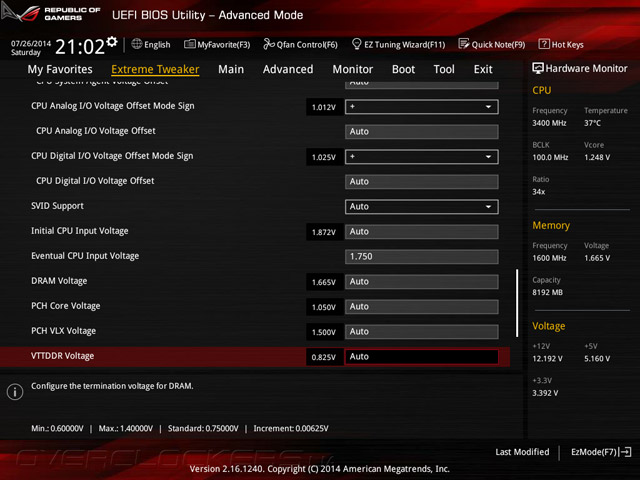The width and height of the screenshot is (640, 480).
Task: Open the Boot tab
Action: coord(403,69)
